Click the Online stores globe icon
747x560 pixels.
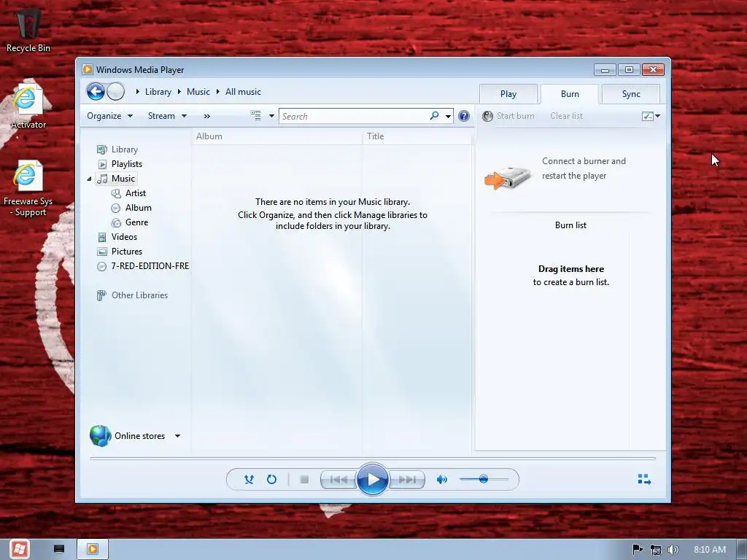click(101, 436)
